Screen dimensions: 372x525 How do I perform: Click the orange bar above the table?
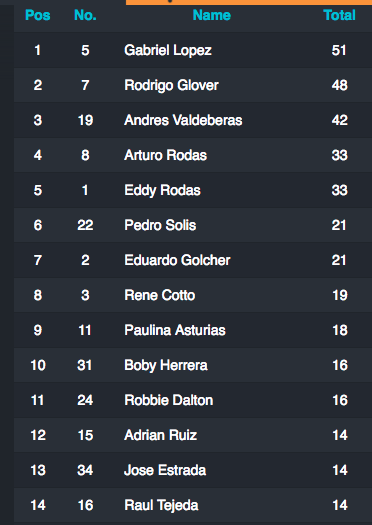coord(249,2)
